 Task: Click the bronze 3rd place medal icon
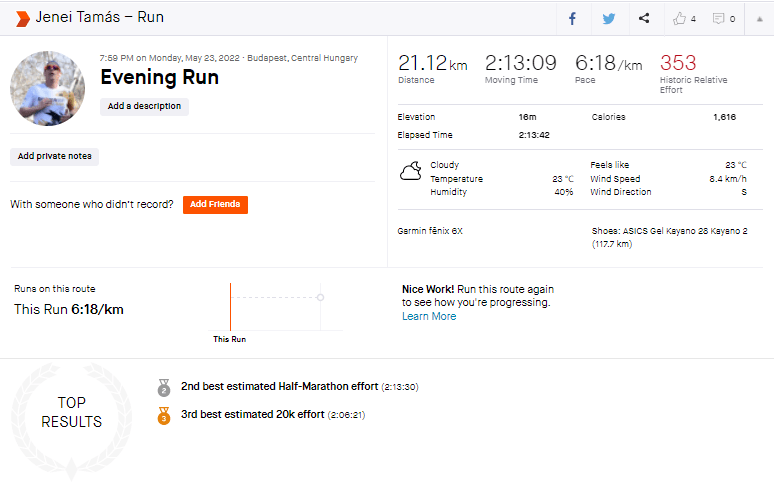click(x=164, y=415)
